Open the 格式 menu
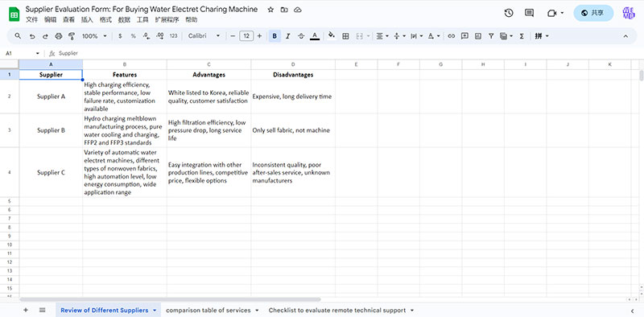This screenshot has height=317, width=644. 105,19
